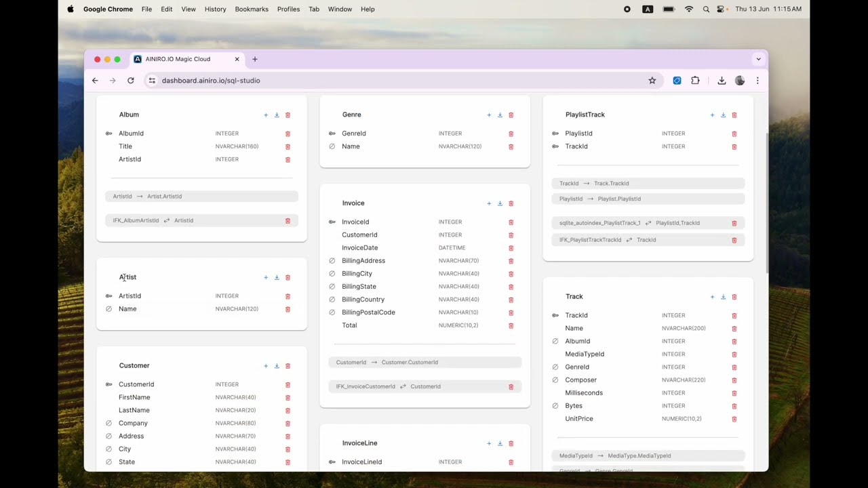Add a column to the PlaylistTrack table

pyautogui.click(x=712, y=115)
